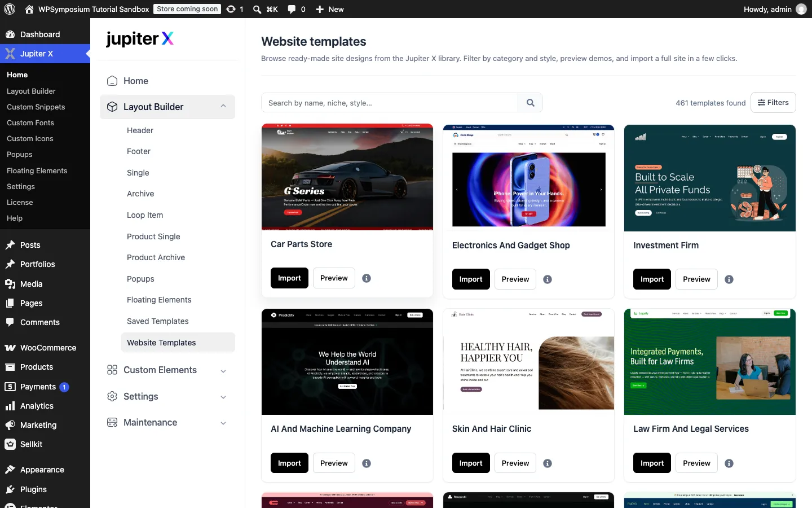Viewport: 812px width, 508px height.
Task: Click the WooCommerce icon in sidebar
Action: tap(10, 348)
